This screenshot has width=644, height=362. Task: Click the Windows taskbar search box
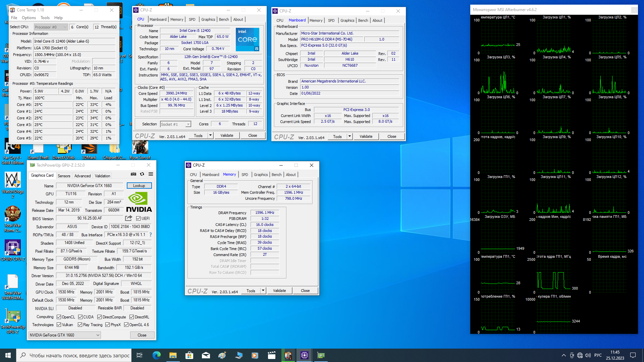click(79, 355)
